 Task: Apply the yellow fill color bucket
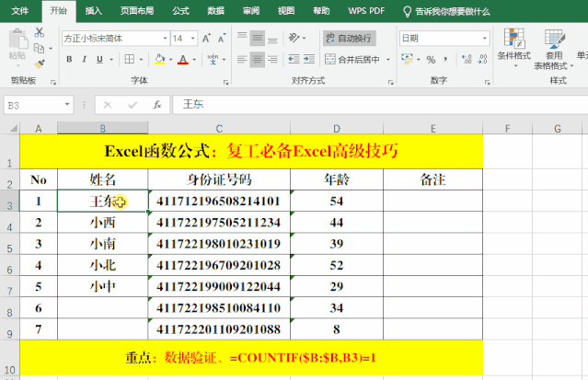pyautogui.click(x=159, y=59)
